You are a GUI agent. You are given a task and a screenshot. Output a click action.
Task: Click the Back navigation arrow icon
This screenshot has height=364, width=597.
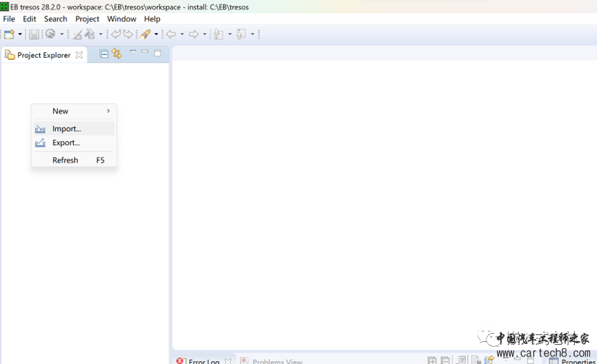coord(171,34)
